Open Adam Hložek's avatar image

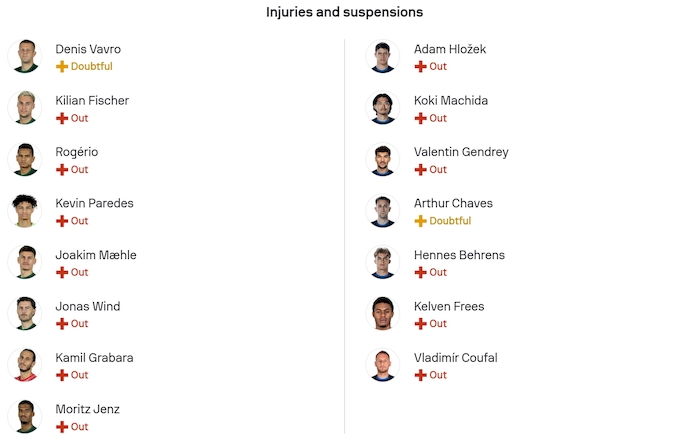point(384,56)
